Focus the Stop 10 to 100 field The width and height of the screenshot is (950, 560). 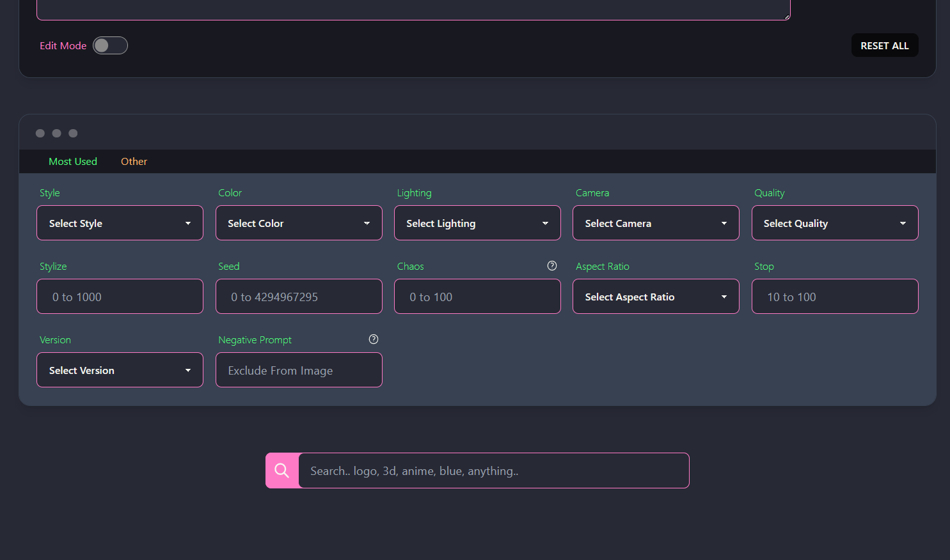(835, 297)
